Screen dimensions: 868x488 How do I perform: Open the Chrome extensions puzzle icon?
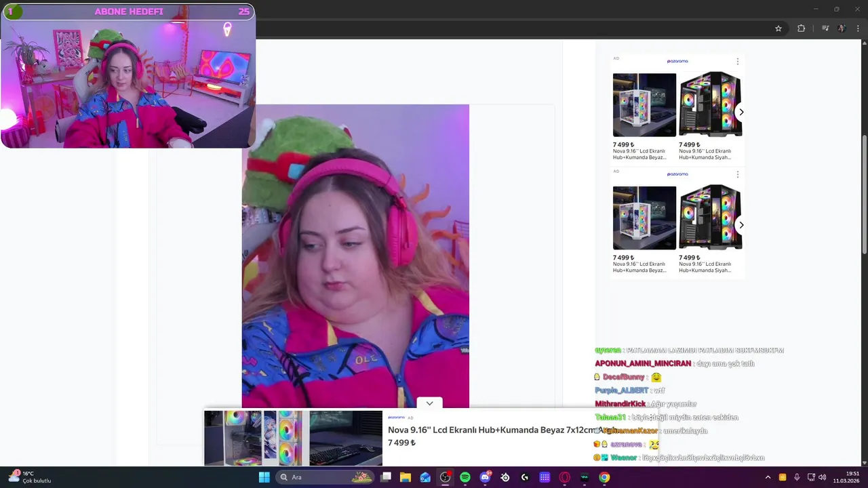(x=802, y=28)
